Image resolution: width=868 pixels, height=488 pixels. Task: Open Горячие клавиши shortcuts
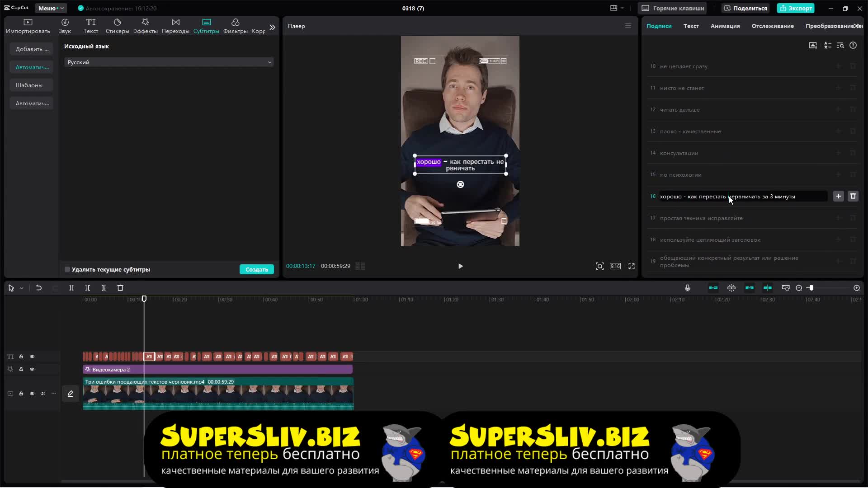tap(673, 8)
